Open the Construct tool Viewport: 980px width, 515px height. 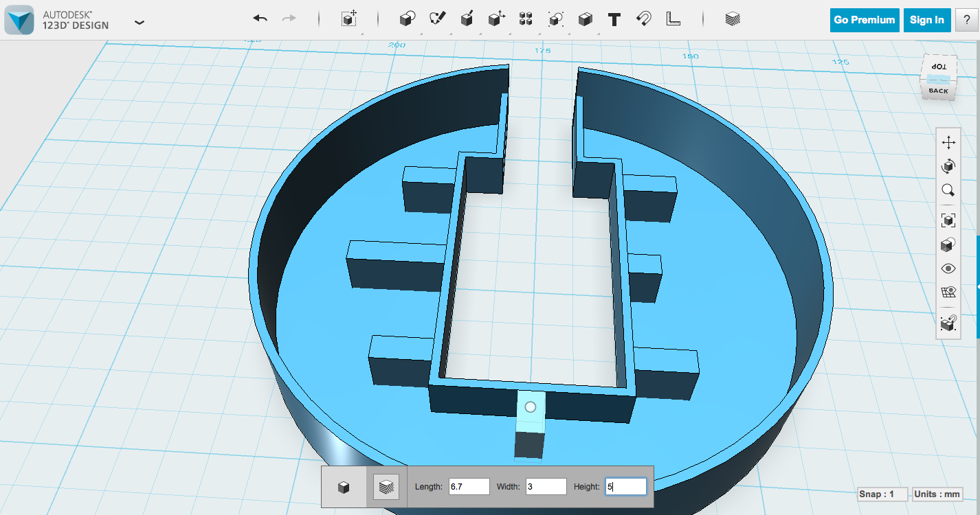466,19
